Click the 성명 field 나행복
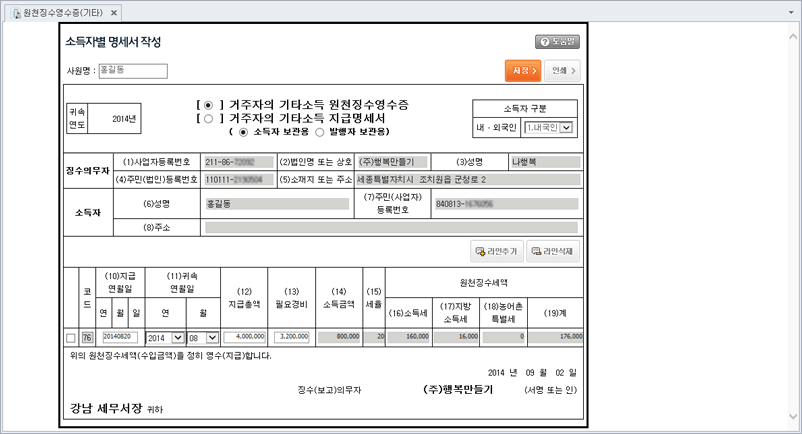This screenshot has height=434, width=802. [x=545, y=162]
